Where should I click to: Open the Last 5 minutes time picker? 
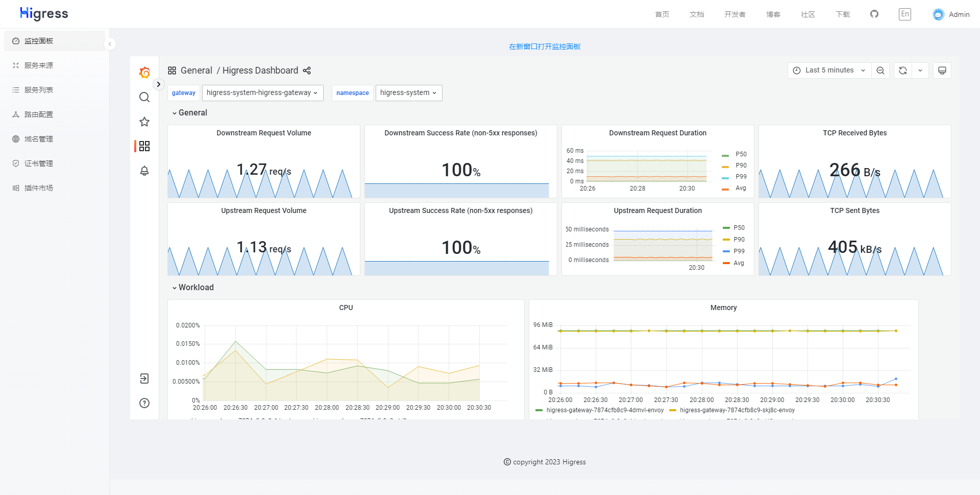pos(829,70)
